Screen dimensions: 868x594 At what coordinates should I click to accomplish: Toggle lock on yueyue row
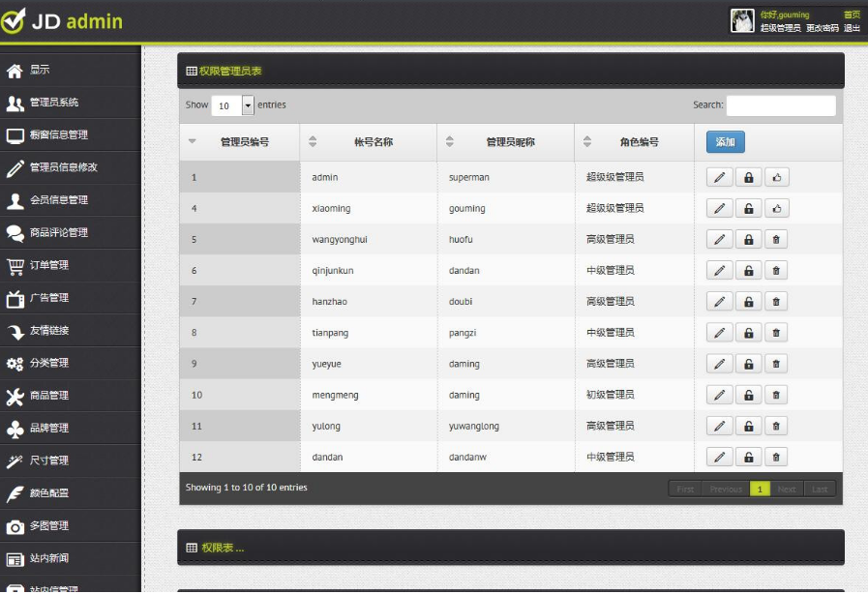[x=748, y=363]
